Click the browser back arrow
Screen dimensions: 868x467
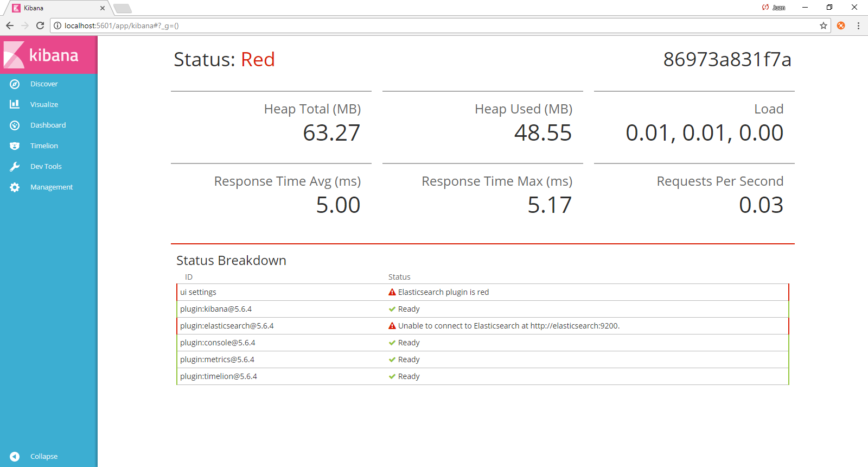pos(10,26)
